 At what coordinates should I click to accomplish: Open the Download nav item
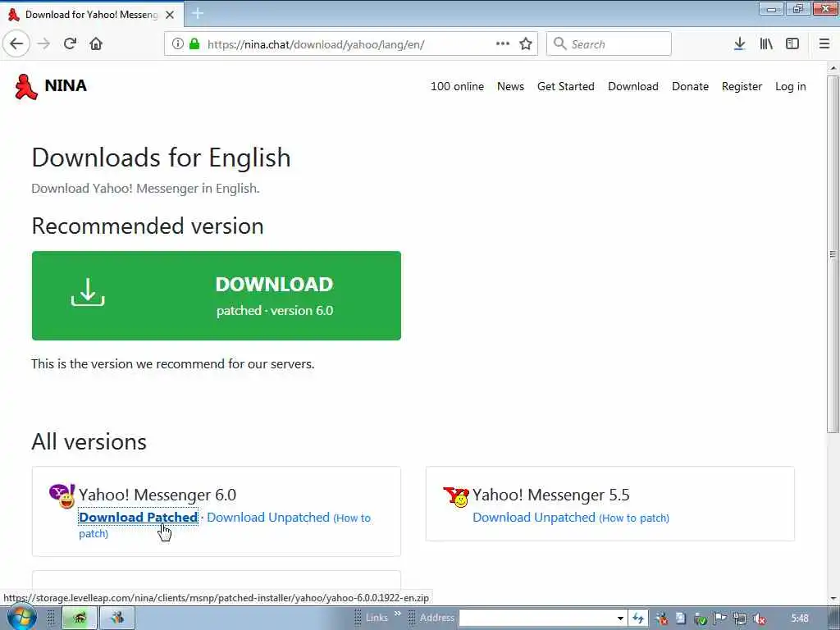[x=633, y=86]
